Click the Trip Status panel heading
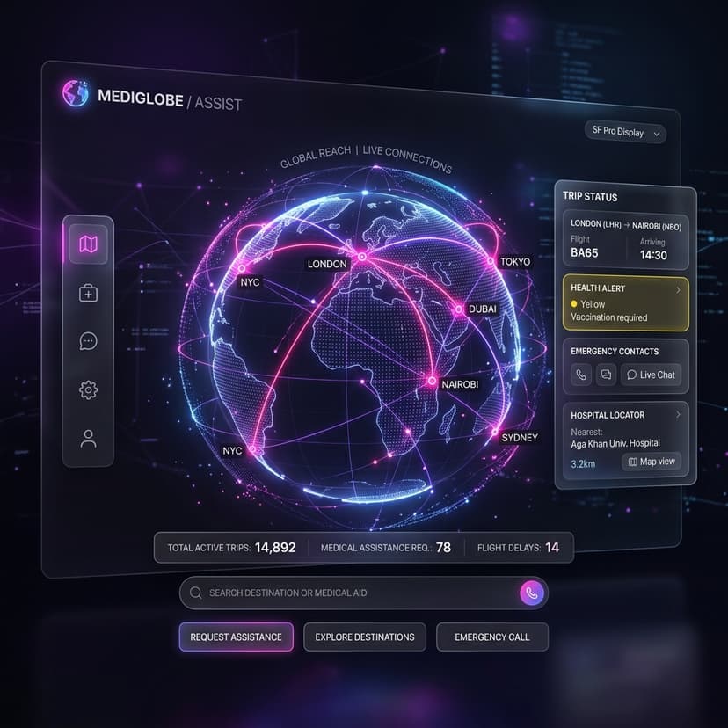The width and height of the screenshot is (728, 728). tap(590, 196)
